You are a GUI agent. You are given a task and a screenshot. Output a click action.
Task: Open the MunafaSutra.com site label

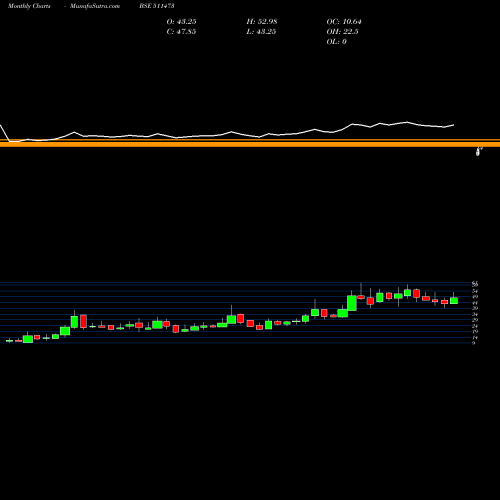pyautogui.click(x=95, y=6)
